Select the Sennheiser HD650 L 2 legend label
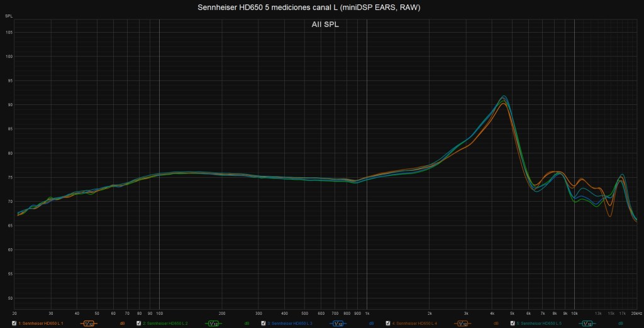This screenshot has height=328, width=644. pyautogui.click(x=165, y=324)
